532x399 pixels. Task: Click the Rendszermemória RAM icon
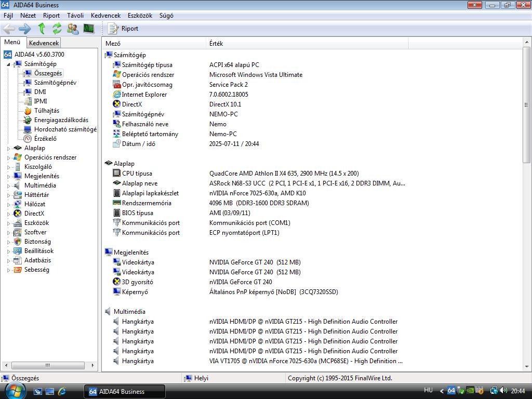click(x=117, y=203)
